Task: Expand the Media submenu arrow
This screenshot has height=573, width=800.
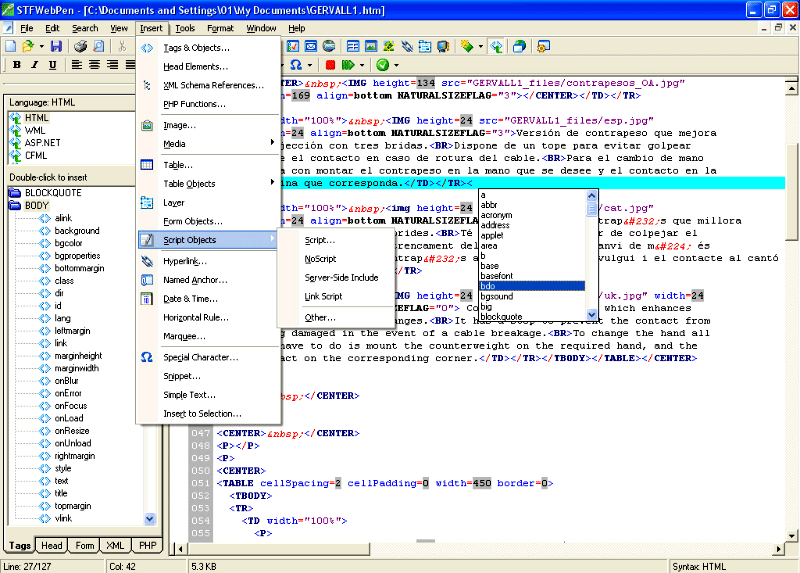Action: pos(272,143)
